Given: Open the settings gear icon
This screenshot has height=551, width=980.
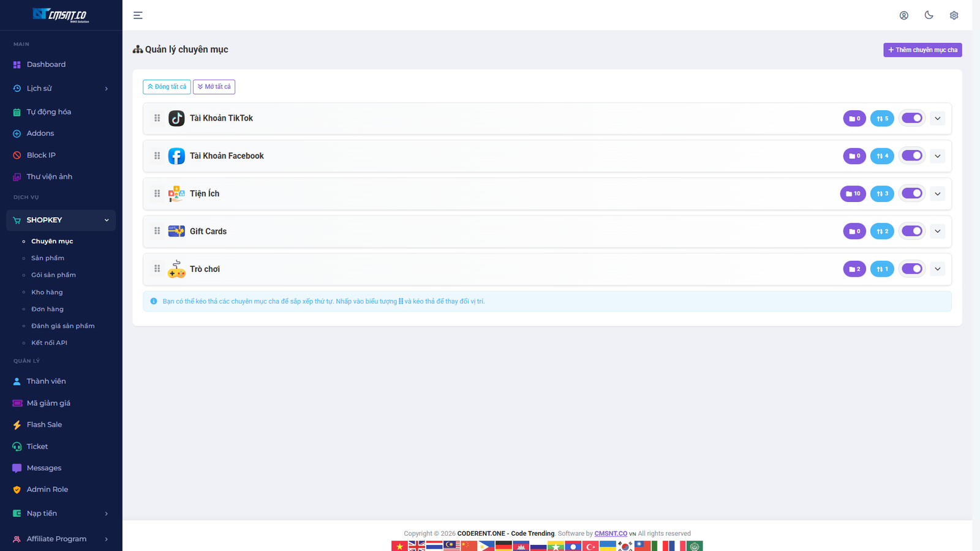Looking at the screenshot, I should click(954, 15).
